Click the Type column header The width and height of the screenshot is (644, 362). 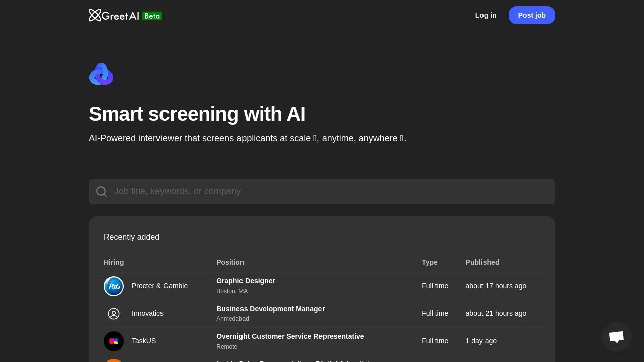pos(430,262)
